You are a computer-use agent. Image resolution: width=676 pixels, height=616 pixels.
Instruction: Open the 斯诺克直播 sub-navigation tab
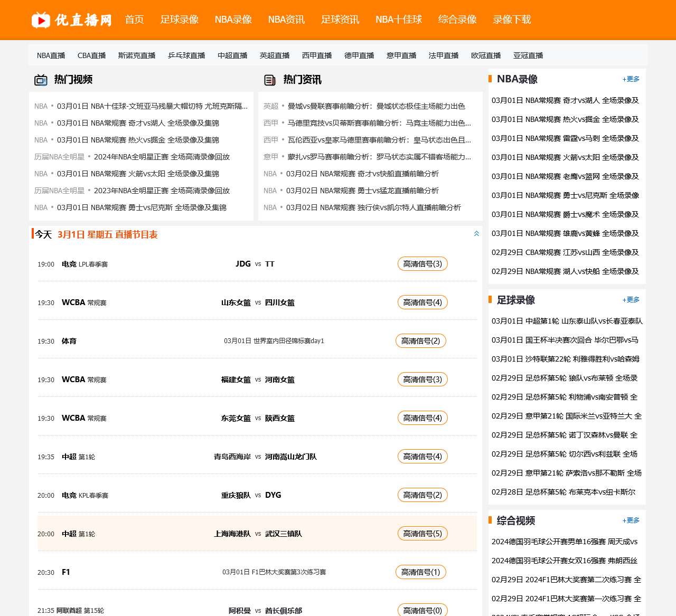[x=136, y=55]
